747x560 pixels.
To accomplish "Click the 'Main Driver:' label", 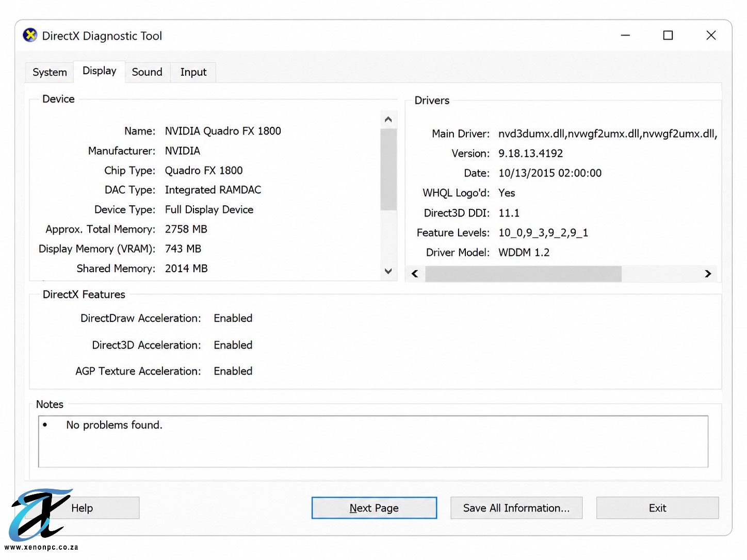I will coord(461,134).
